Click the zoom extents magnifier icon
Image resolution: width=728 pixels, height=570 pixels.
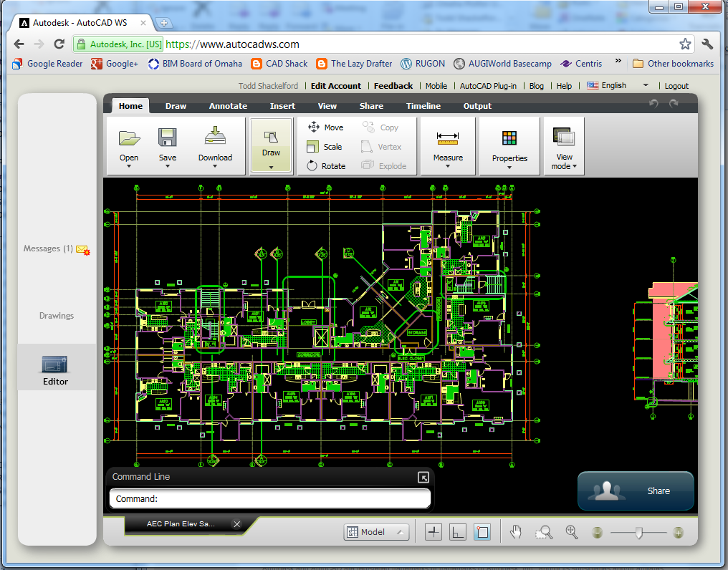[x=572, y=532]
